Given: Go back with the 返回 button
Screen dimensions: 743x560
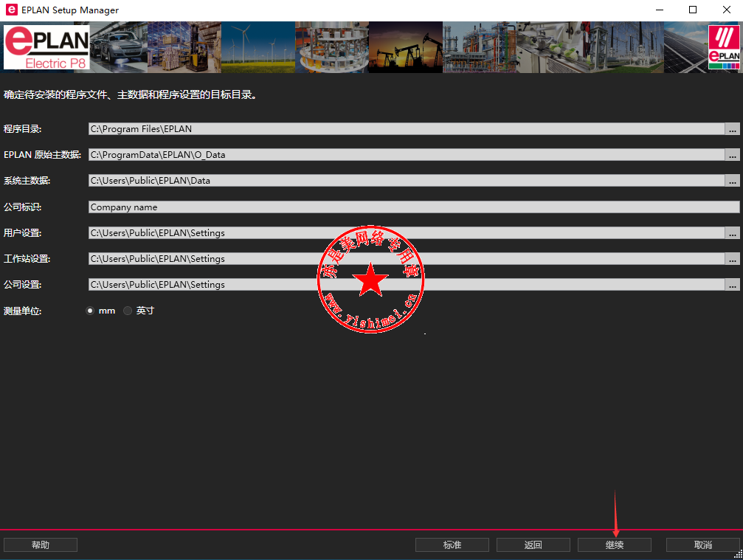Looking at the screenshot, I should (x=533, y=545).
